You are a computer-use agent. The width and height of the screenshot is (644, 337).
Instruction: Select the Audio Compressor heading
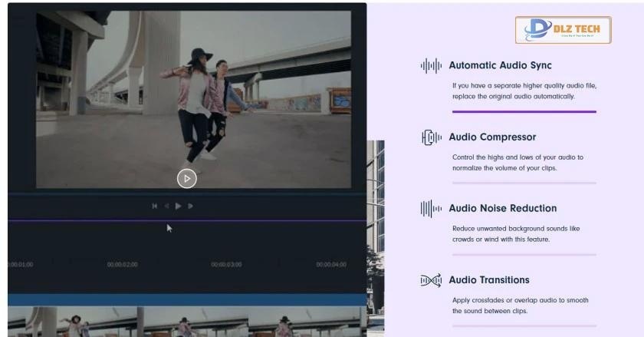tap(492, 137)
